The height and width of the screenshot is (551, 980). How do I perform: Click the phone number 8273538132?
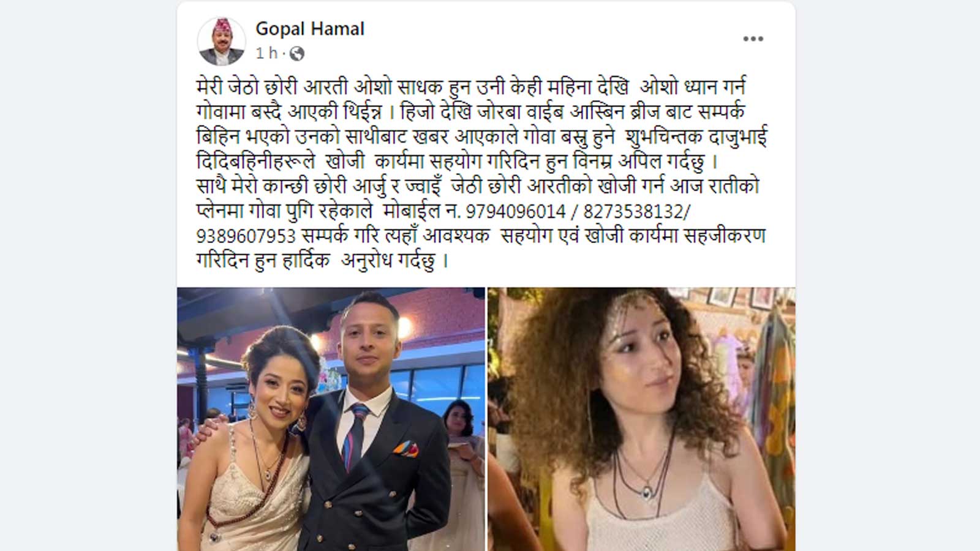pyautogui.click(x=633, y=212)
